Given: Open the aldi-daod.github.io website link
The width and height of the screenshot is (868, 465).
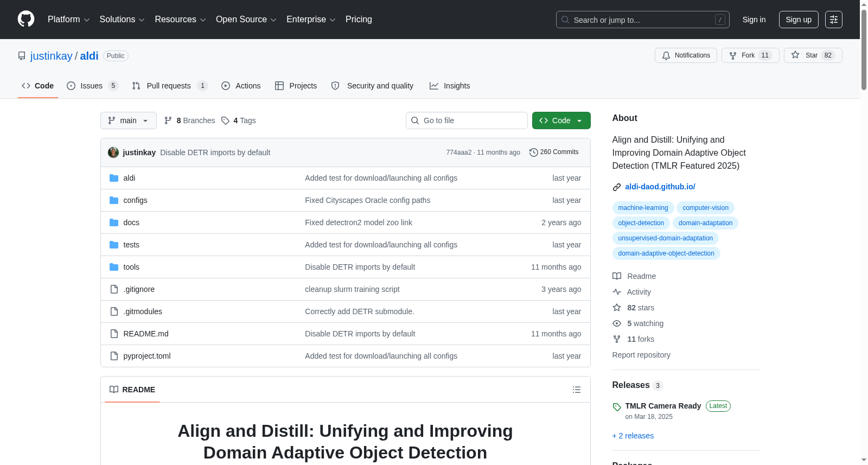Looking at the screenshot, I should 660,187.
